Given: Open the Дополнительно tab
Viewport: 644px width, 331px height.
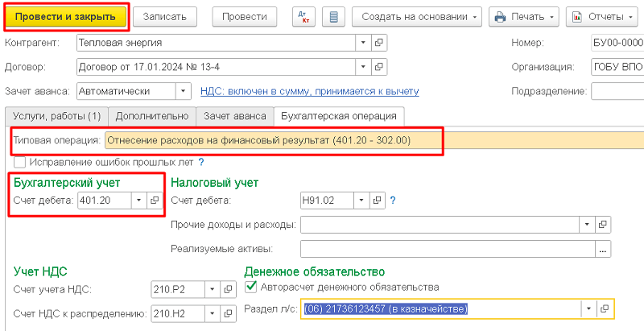Looking at the screenshot, I should point(151,117).
